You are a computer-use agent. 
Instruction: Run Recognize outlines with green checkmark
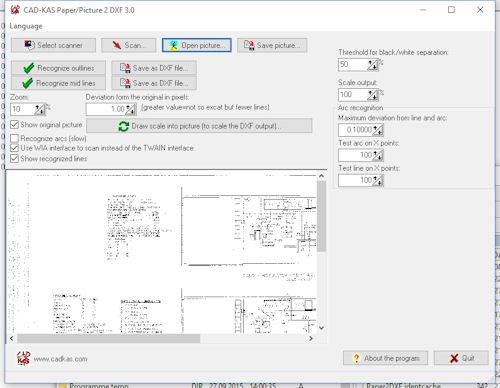tap(58, 68)
